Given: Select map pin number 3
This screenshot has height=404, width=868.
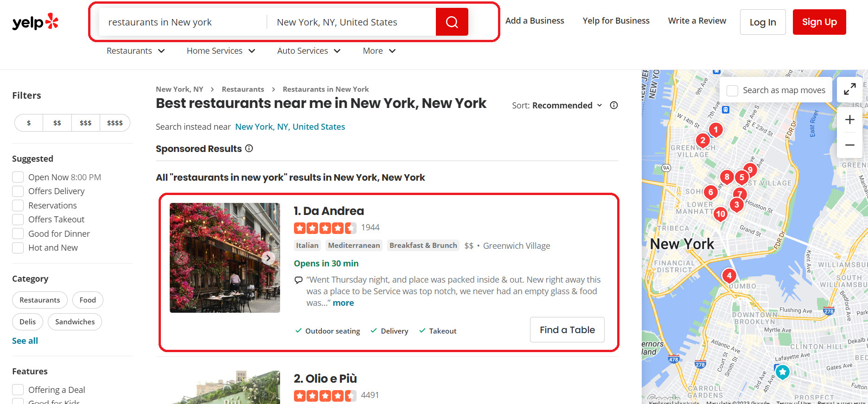Looking at the screenshot, I should [736, 204].
